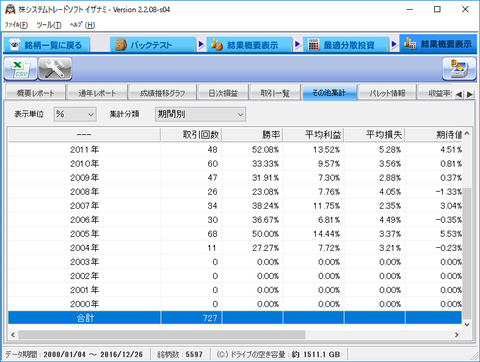
Task: Click the horizontal scrollbar thumb
Action: pyautogui.click(x=162, y=335)
